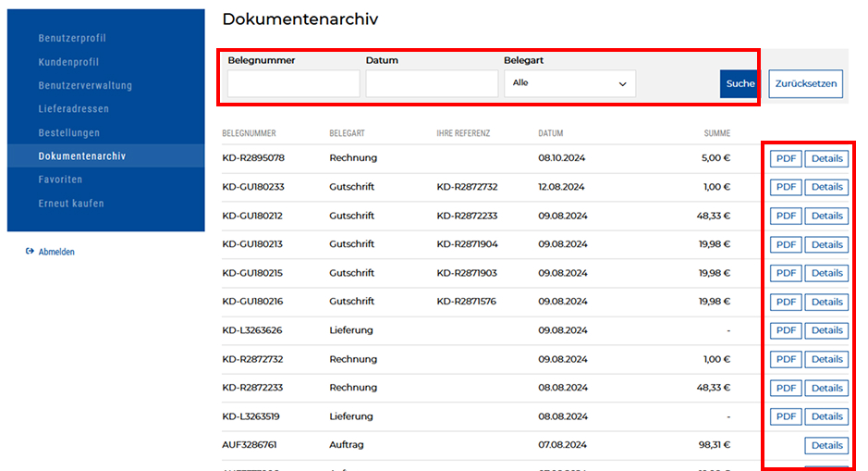Click the logout arrow icon beside Abmelden
The height and width of the screenshot is (471, 868).
click(31, 252)
